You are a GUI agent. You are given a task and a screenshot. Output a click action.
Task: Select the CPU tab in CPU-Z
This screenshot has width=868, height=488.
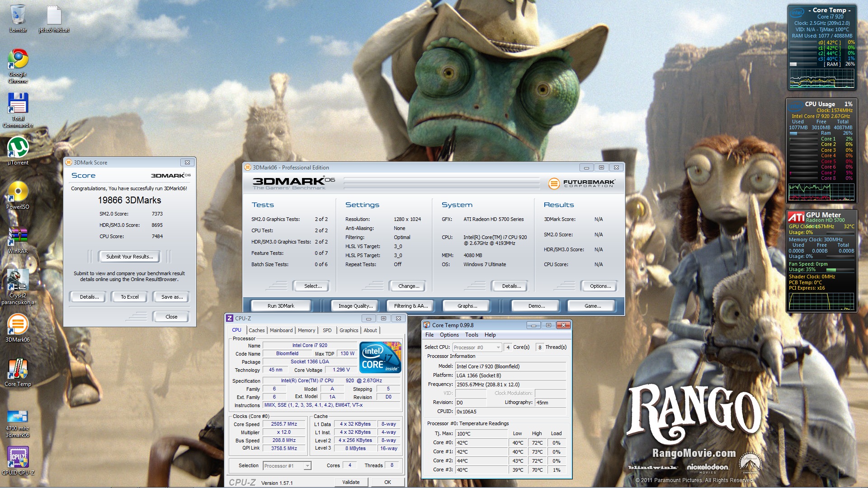coord(236,330)
